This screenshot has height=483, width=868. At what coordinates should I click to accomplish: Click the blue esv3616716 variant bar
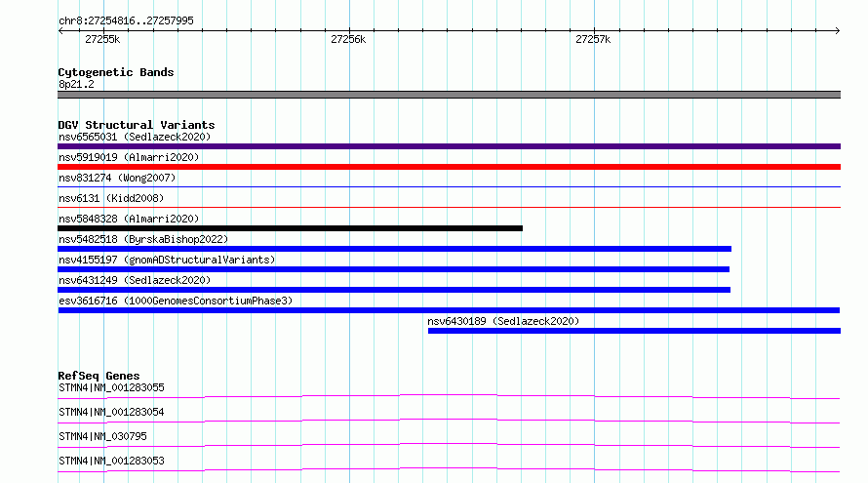click(x=449, y=310)
